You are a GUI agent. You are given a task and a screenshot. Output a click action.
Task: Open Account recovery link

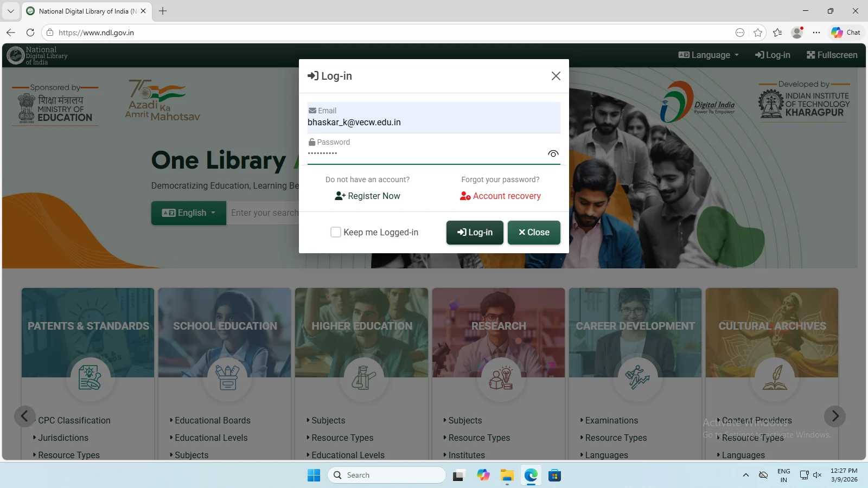500,196
